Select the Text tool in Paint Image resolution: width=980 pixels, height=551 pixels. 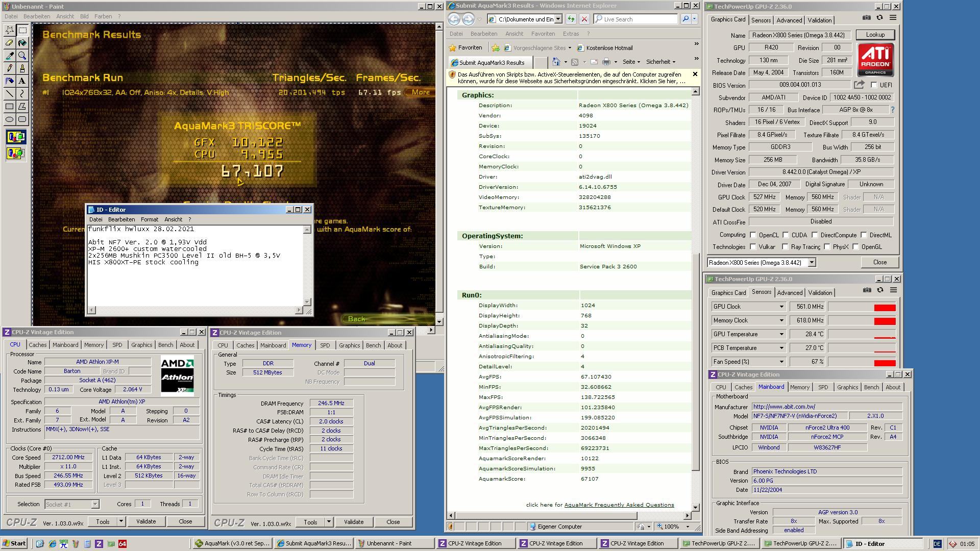pyautogui.click(x=22, y=81)
